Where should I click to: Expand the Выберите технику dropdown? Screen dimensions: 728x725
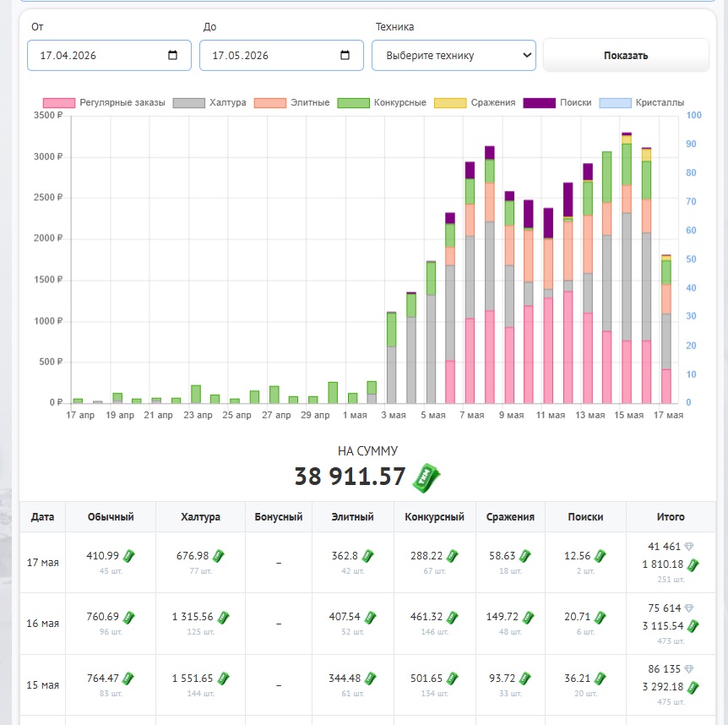coord(454,55)
